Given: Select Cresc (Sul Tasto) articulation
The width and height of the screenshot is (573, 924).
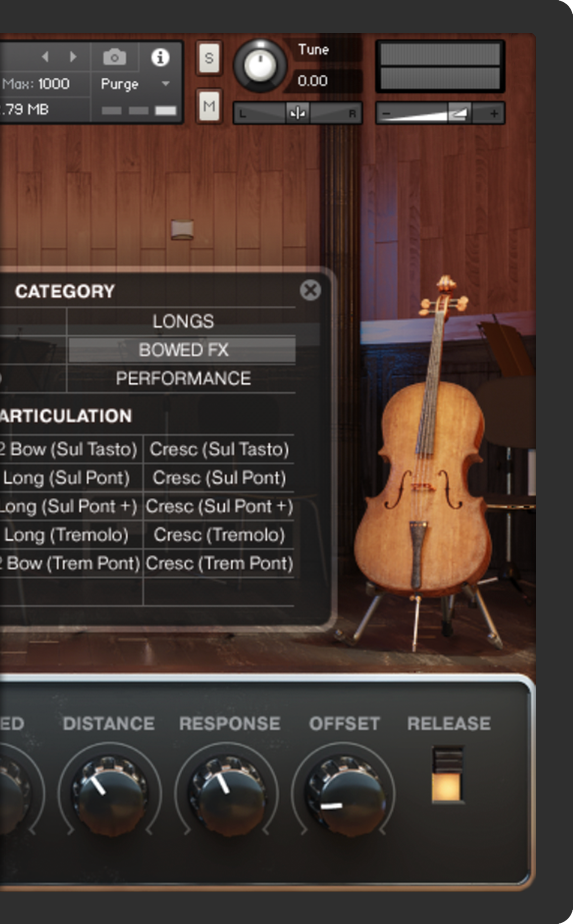Looking at the screenshot, I should (x=219, y=449).
